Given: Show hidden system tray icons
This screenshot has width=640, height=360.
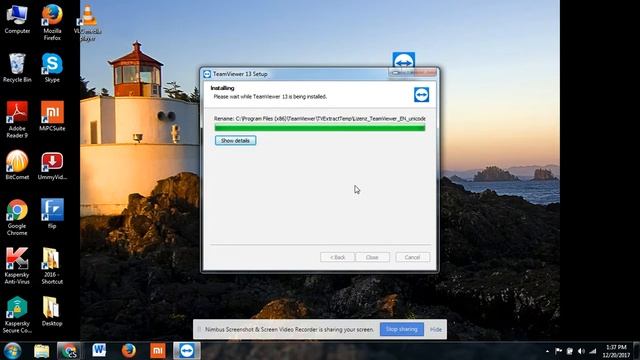Looking at the screenshot, I should click(547, 351).
